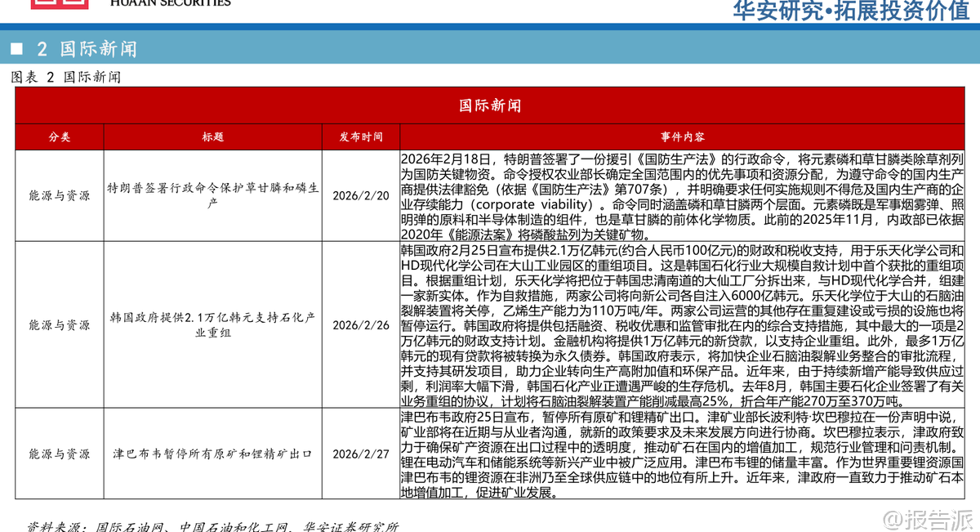This screenshot has width=980, height=532.
Task: Select the 津巴布韦暂停所有原矿 headline cell
Action: point(213,454)
